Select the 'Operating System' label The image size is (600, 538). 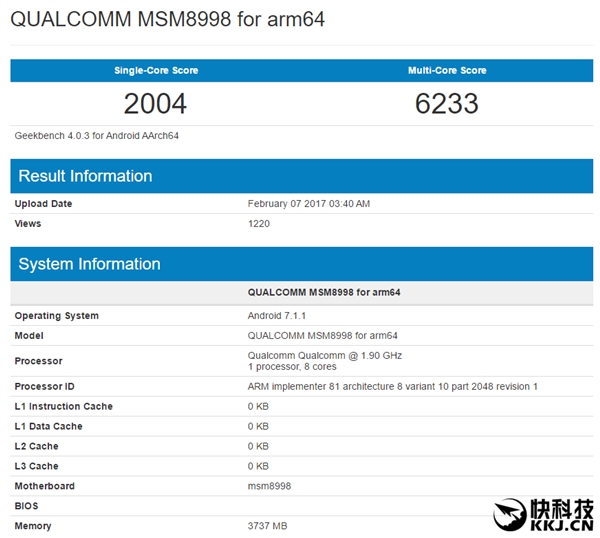[57, 316]
